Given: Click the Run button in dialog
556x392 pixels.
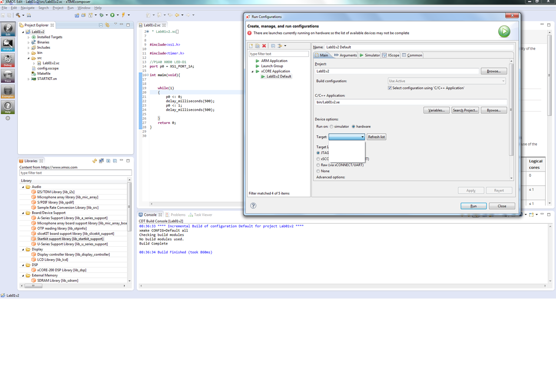Looking at the screenshot, I should click(473, 206).
